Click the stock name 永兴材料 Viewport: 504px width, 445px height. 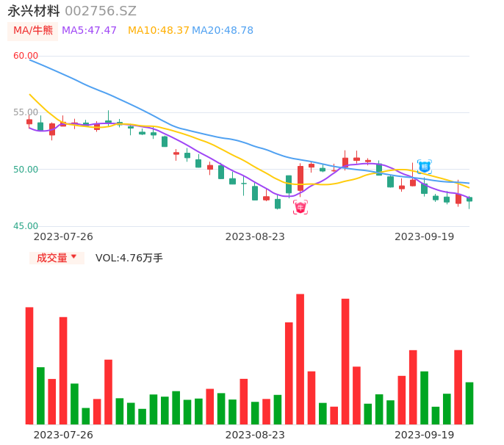(34, 11)
